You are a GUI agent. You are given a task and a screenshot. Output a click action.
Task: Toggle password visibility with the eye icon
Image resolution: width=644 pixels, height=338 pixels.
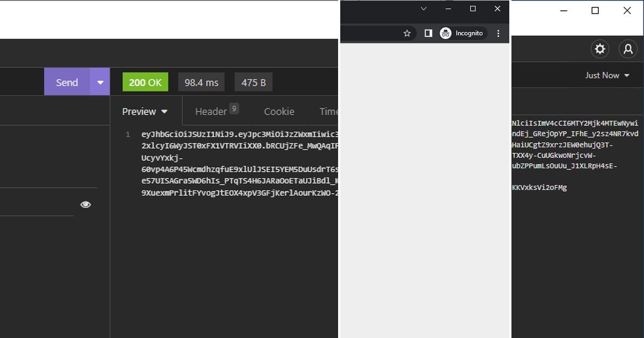85,204
